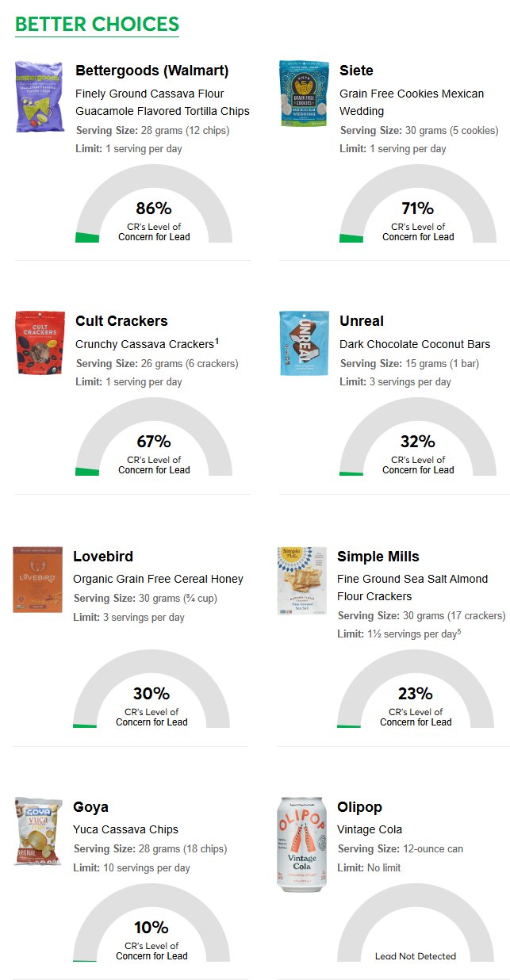Image resolution: width=510 pixels, height=980 pixels.
Task: Click the Yuca Cassava Chips product name
Action: (125, 829)
